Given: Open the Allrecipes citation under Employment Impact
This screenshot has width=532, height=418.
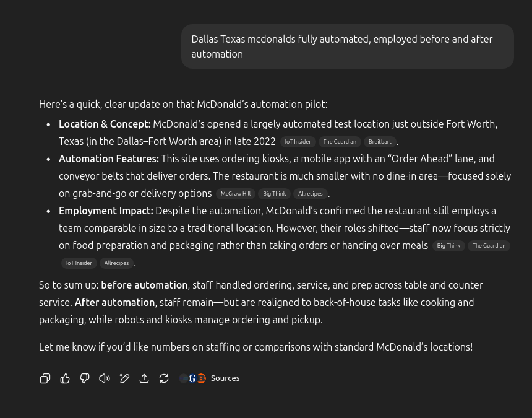Looking at the screenshot, I should (x=116, y=263).
